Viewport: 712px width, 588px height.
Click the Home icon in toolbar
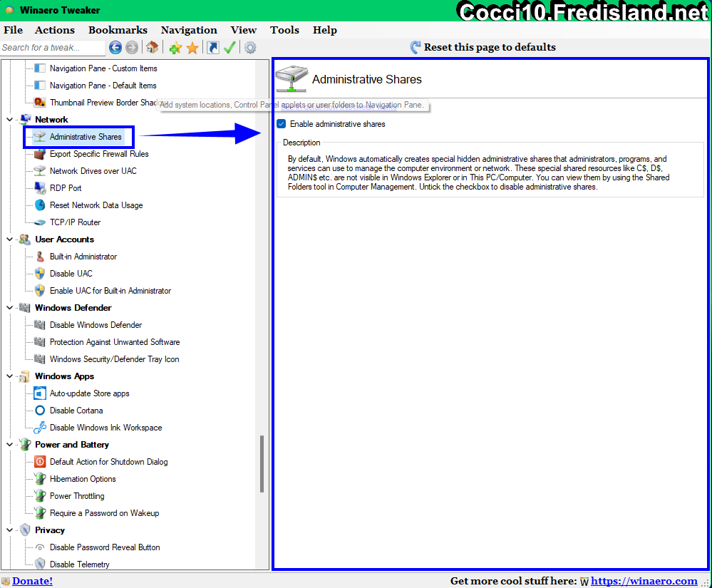152,47
